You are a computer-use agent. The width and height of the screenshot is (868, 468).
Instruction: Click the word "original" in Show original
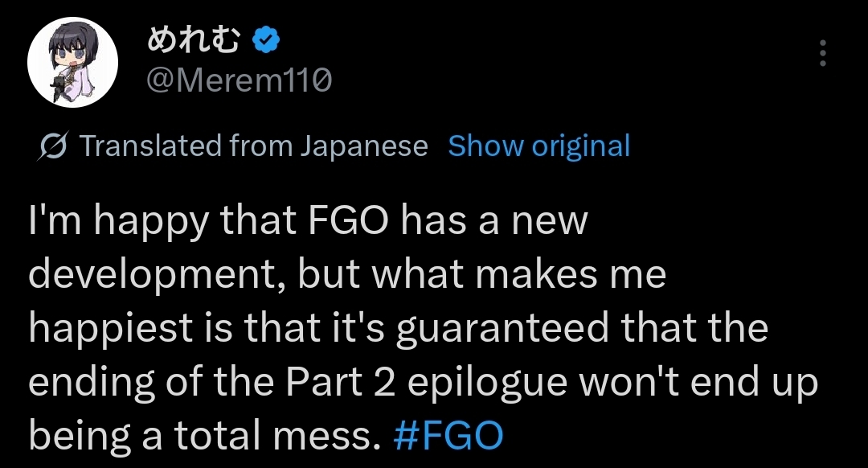tap(581, 147)
